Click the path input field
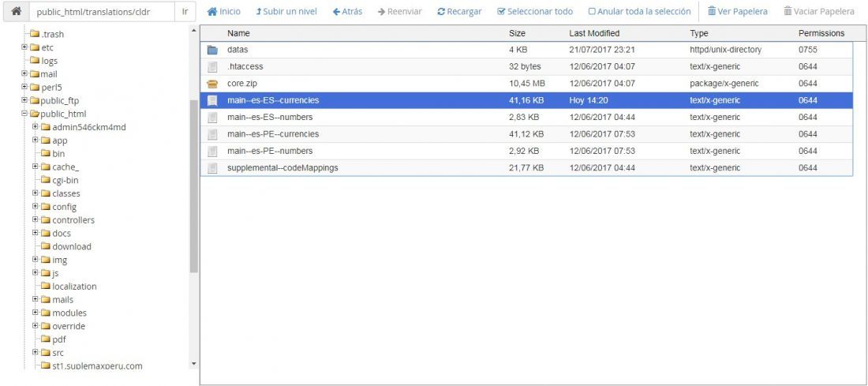868x386 pixels. click(102, 11)
